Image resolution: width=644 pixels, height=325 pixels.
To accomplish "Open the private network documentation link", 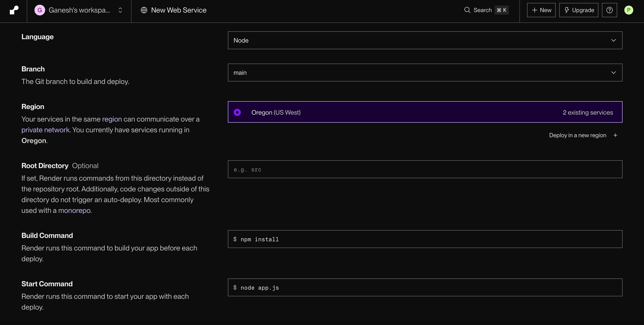I will 45,130.
